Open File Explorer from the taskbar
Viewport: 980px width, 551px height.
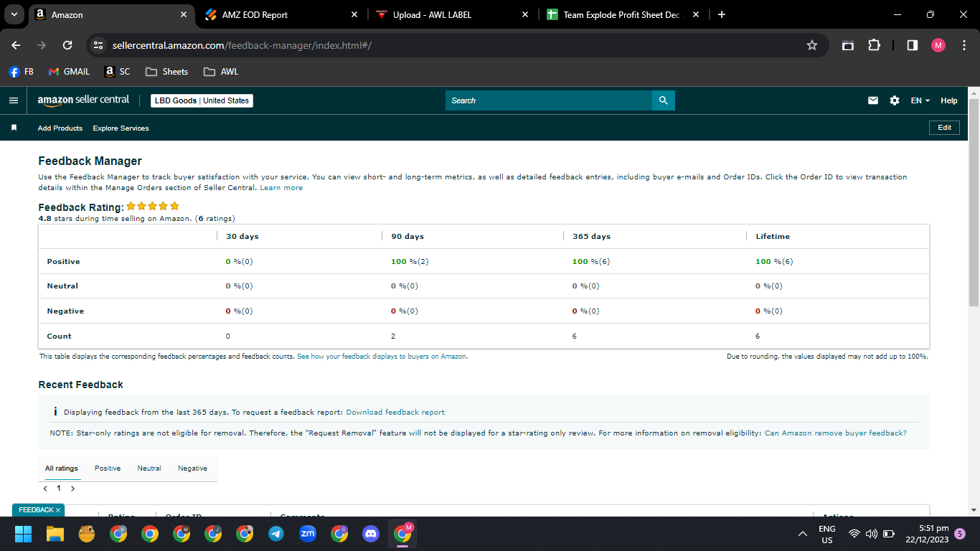click(55, 534)
